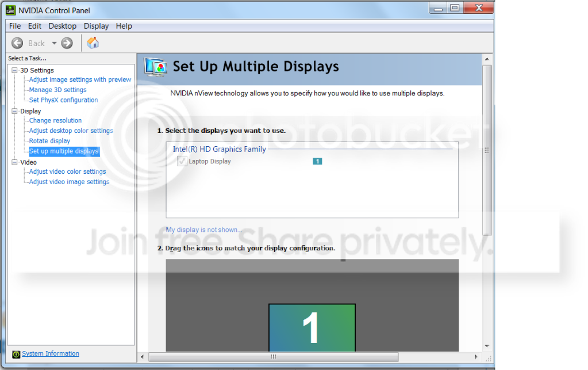
Task: Select the large display 1 monitor icon
Action: [312, 327]
